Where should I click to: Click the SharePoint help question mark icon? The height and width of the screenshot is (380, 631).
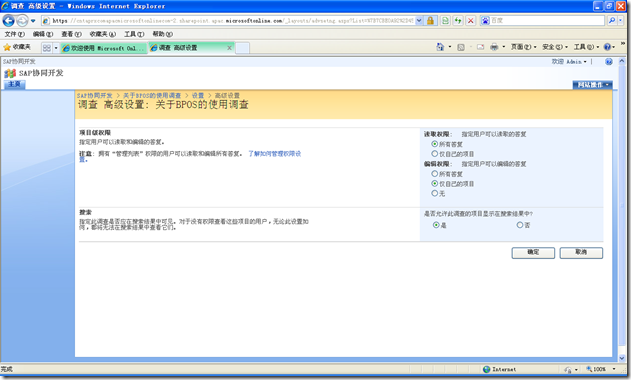click(608, 62)
